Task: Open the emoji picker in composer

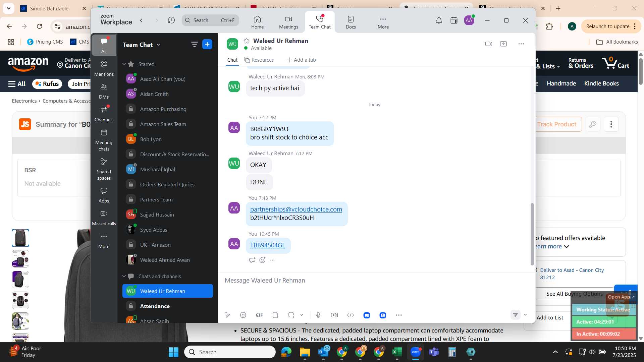Action: tap(243, 315)
